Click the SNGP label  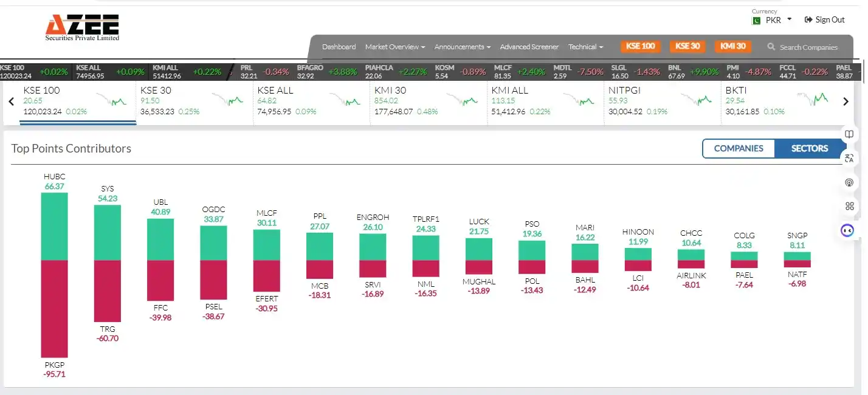(x=797, y=236)
